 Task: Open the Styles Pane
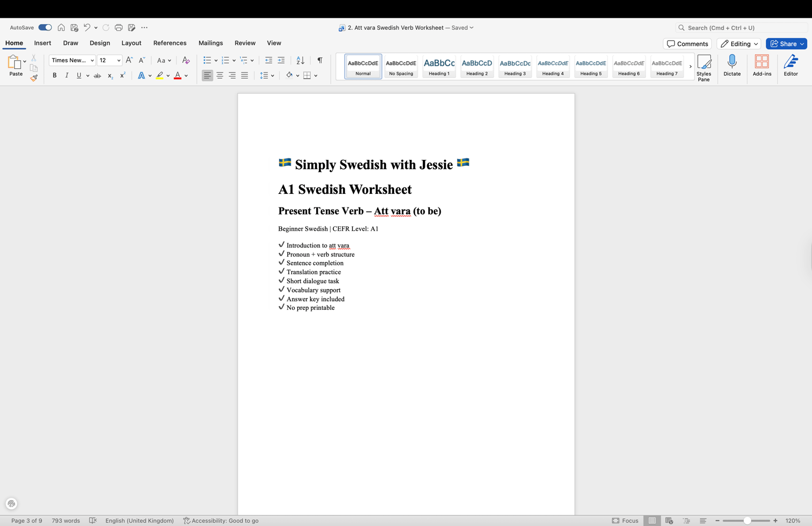[704, 68]
